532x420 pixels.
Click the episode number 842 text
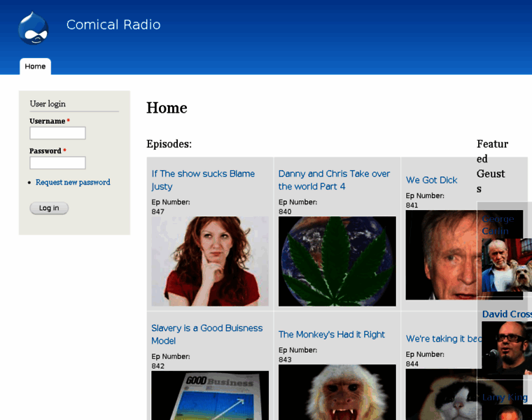(157, 366)
